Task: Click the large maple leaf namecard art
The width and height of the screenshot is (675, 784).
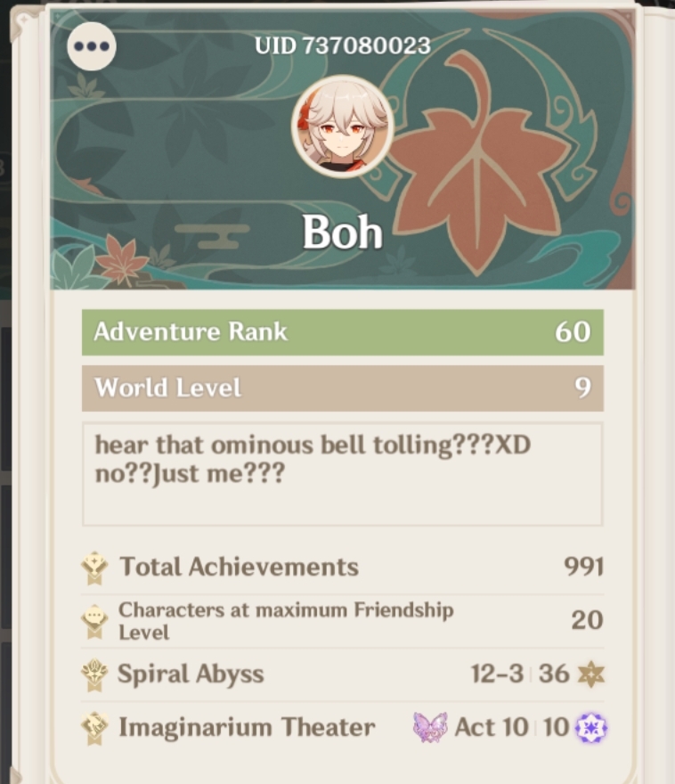Action: click(482, 170)
